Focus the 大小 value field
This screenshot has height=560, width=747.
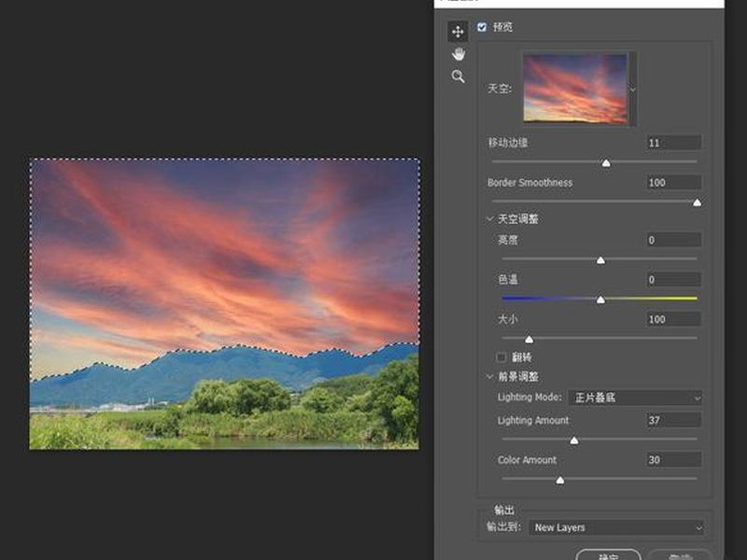pos(673,319)
